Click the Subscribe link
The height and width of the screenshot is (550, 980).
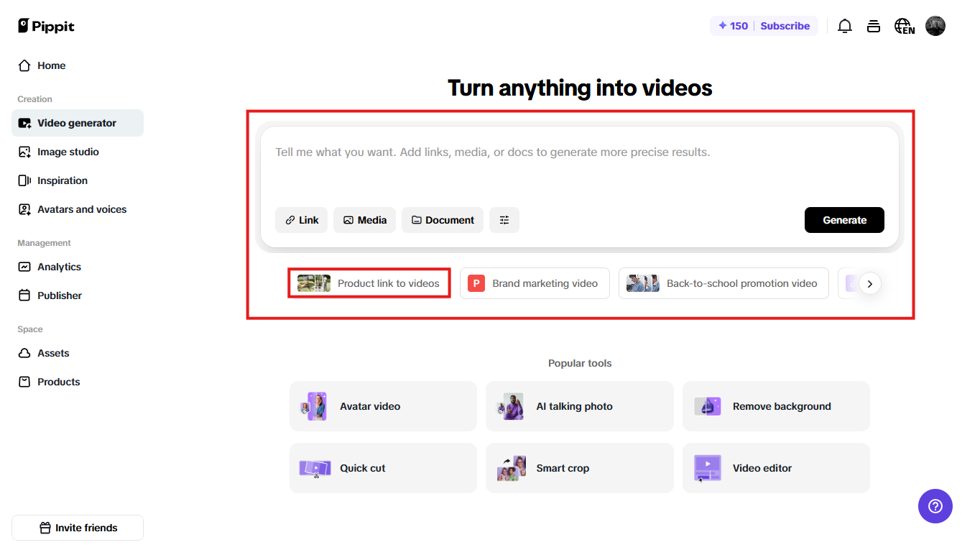pyautogui.click(x=785, y=25)
